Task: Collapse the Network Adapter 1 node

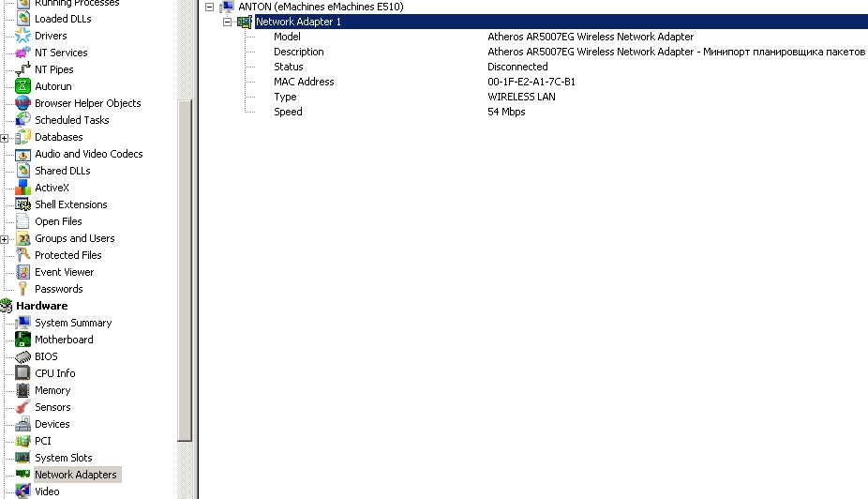Action: [227, 22]
